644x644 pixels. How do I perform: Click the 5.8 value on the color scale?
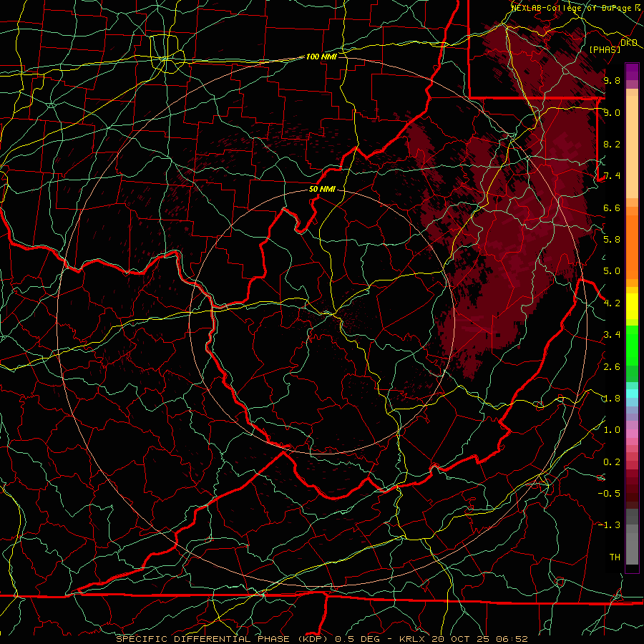tap(612, 240)
